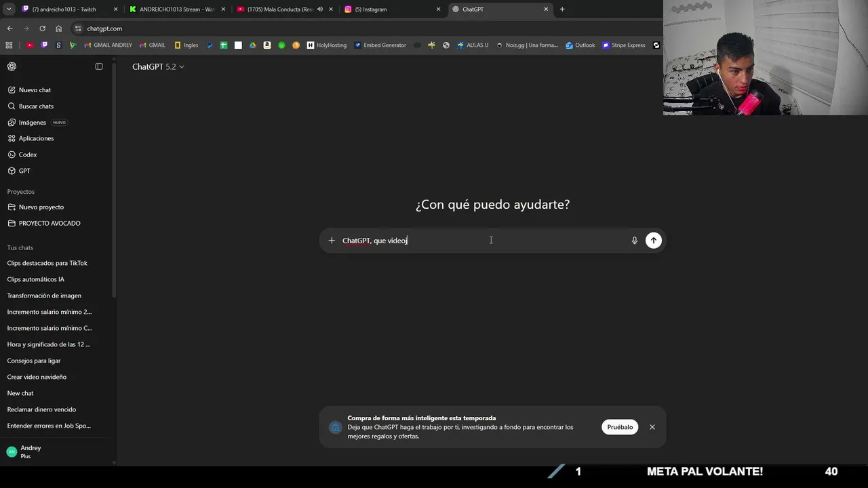Go to the browser home page

pyautogui.click(x=58, y=28)
